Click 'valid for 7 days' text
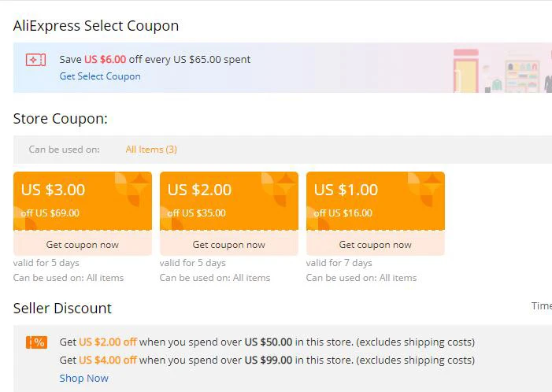 pos(339,263)
